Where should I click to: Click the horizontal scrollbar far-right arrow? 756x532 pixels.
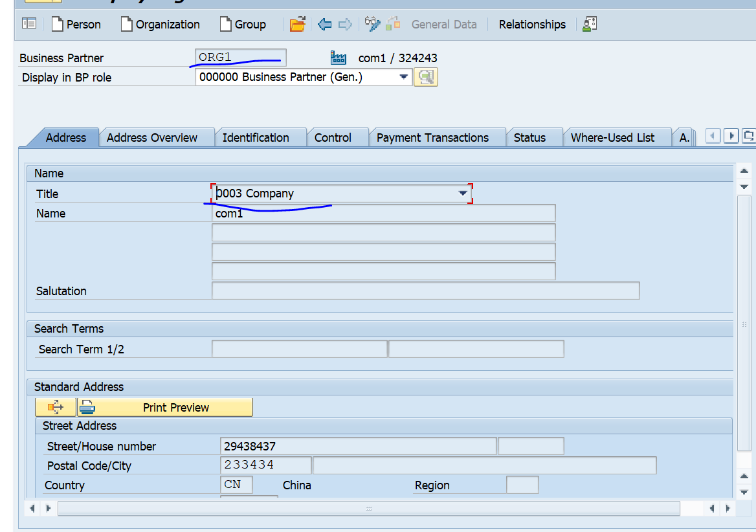[728, 508]
